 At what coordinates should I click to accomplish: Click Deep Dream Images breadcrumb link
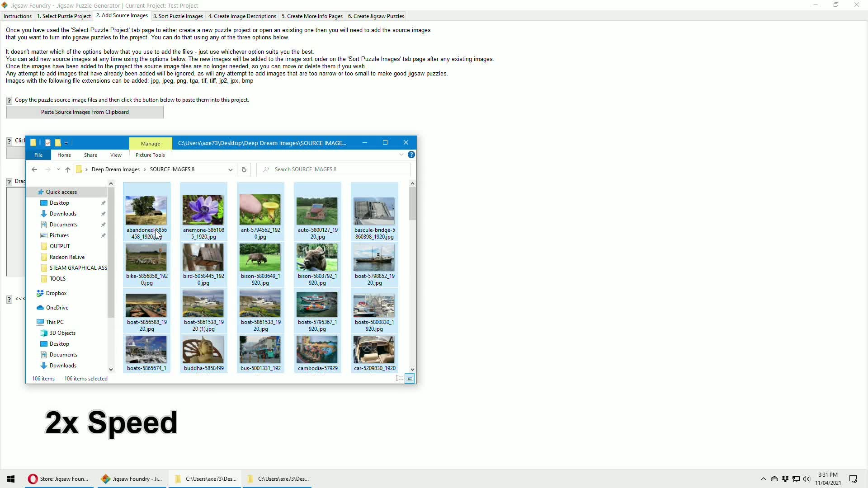click(x=115, y=169)
